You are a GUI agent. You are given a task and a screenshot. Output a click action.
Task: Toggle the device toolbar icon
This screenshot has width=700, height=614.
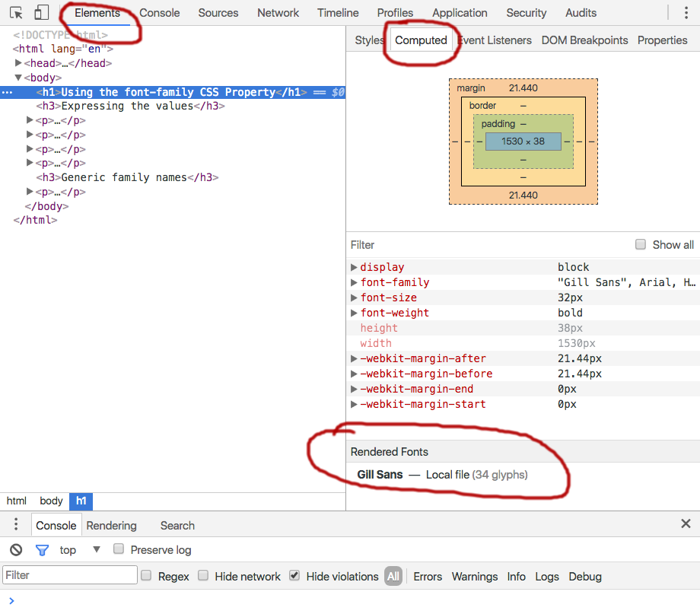(x=42, y=12)
